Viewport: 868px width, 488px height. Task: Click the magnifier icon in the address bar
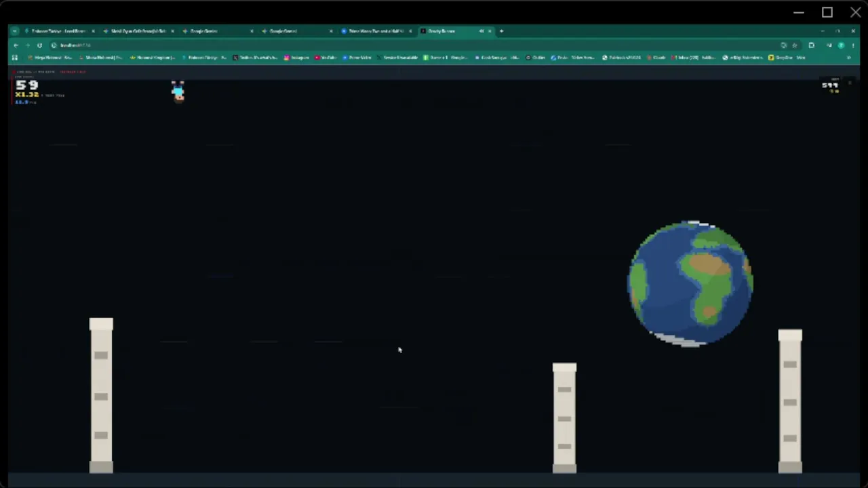(x=784, y=45)
